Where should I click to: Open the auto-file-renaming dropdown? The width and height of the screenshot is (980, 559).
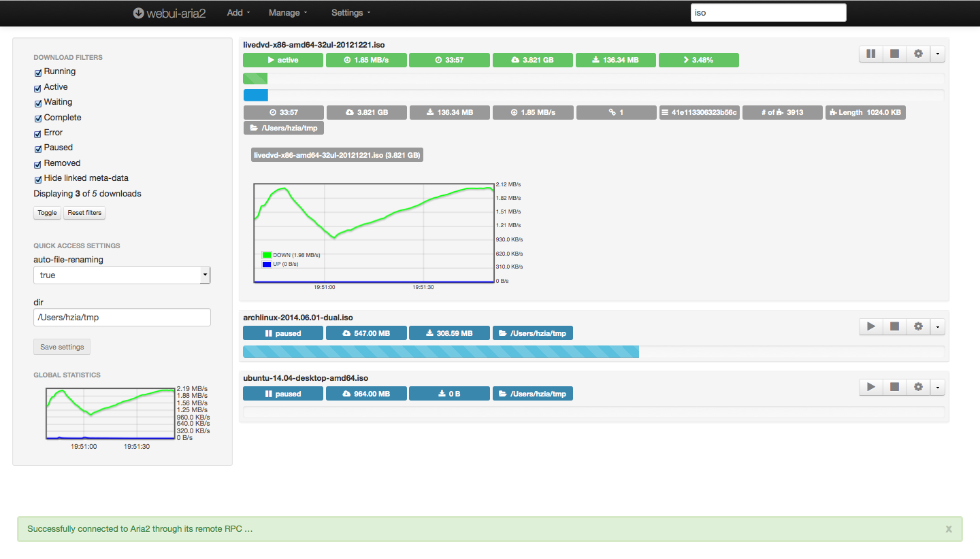click(x=122, y=275)
